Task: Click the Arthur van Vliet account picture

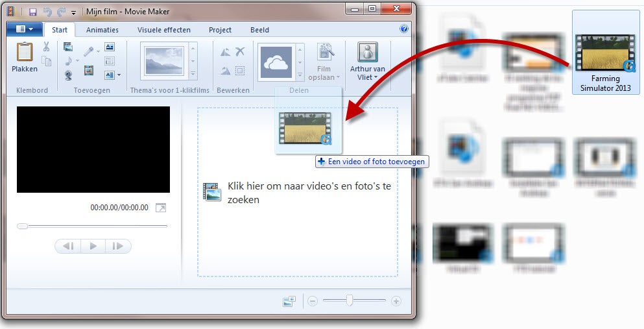Action: pyautogui.click(x=368, y=53)
